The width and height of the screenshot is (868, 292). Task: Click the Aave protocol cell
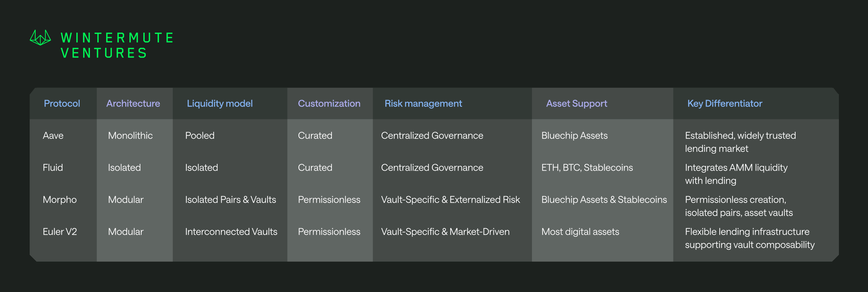53,135
